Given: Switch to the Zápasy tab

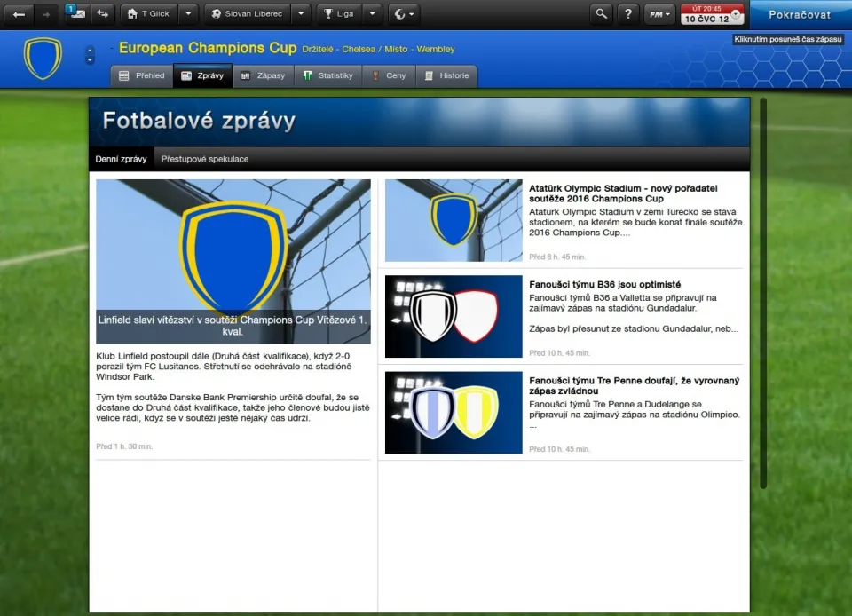Looking at the screenshot, I should [264, 76].
